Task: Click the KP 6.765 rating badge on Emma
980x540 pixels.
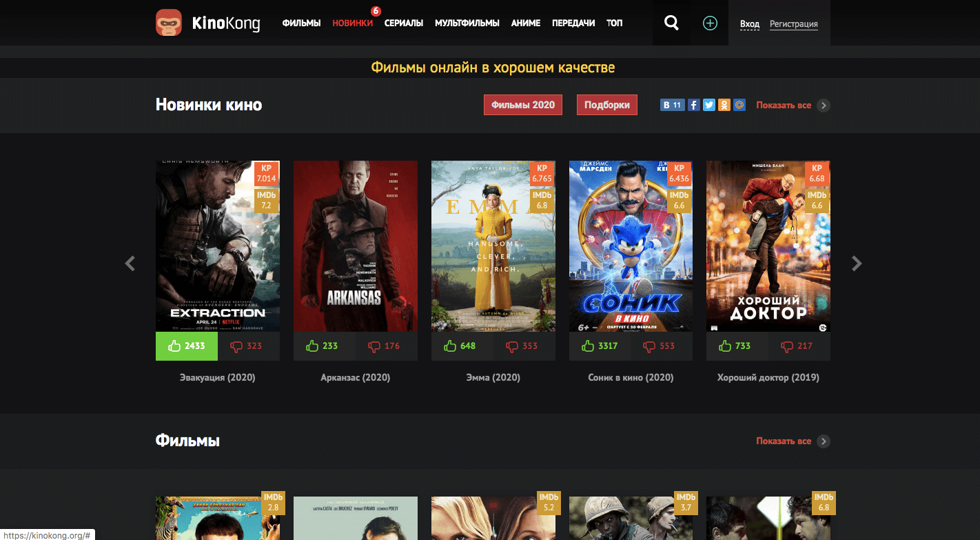Action: [542, 173]
